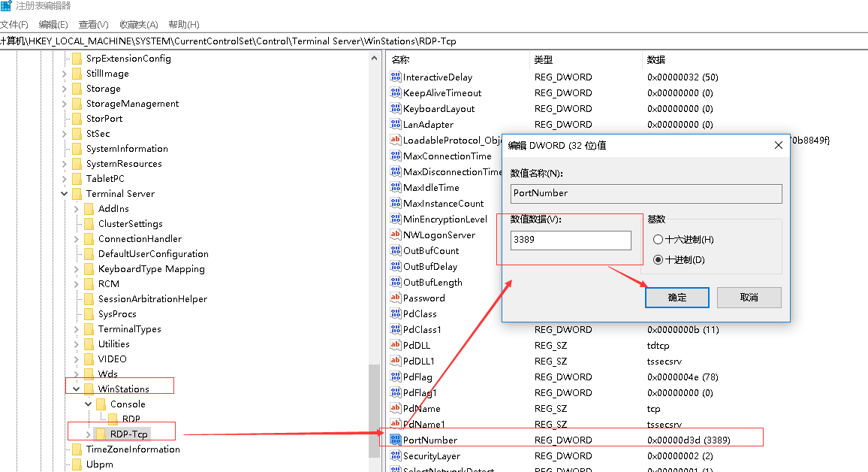Viewport: 868px width, 472px height.
Task: Click the Terminal Server folder icon
Action: pos(77,194)
